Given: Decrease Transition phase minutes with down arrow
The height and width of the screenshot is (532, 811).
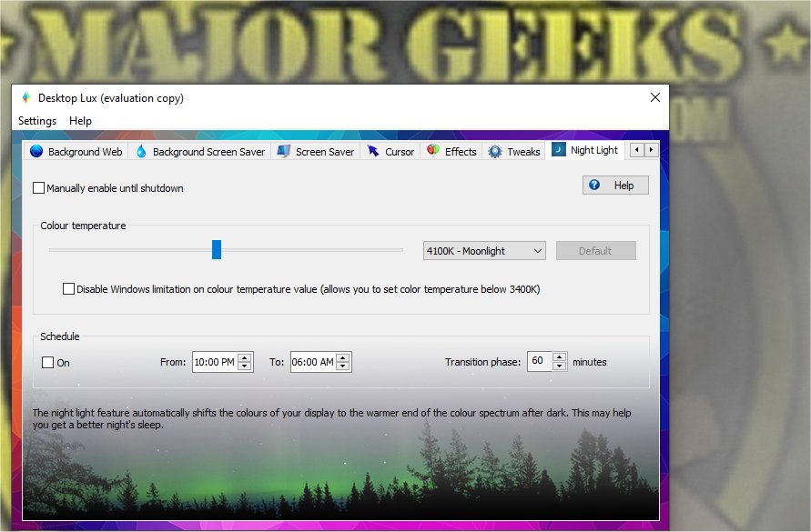Looking at the screenshot, I should (x=559, y=366).
